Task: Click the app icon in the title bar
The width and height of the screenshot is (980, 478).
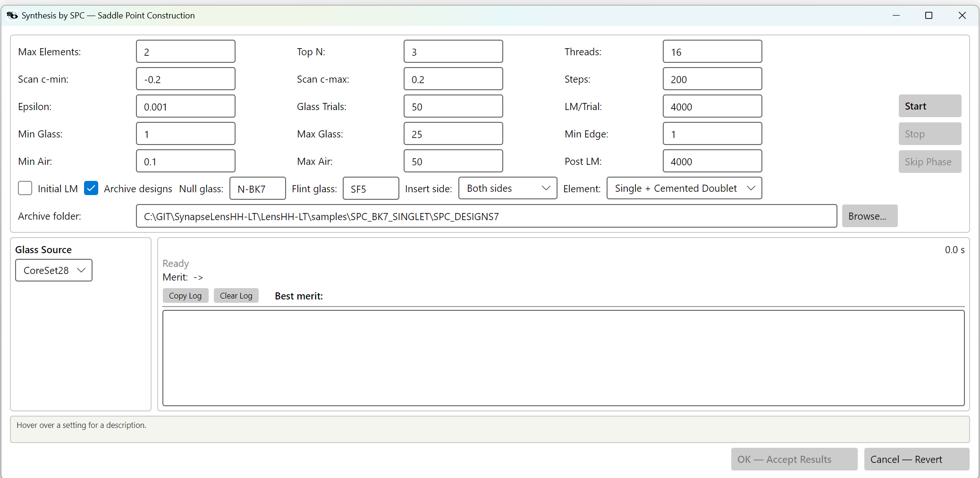Action: 12,16
